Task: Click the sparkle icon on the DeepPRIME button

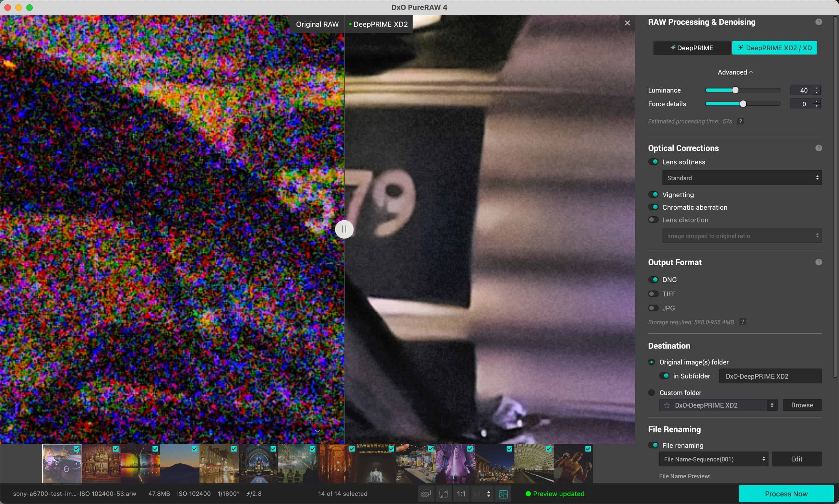Action: (673, 48)
